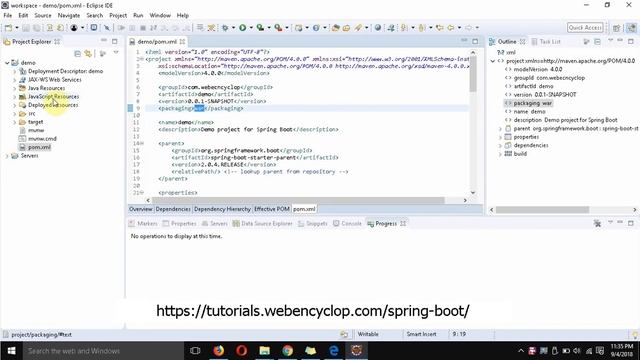Open the Markers view tab
Screen dimensions: 640x360
[x=143, y=224]
